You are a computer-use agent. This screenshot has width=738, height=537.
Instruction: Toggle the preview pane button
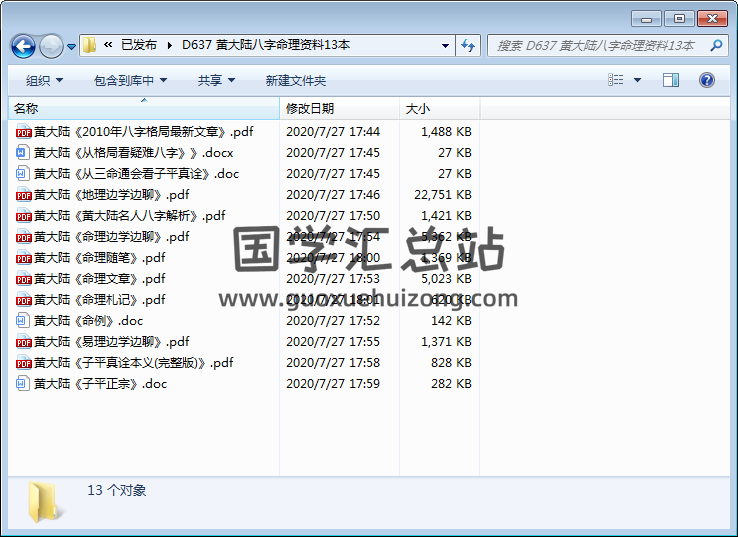point(671,80)
